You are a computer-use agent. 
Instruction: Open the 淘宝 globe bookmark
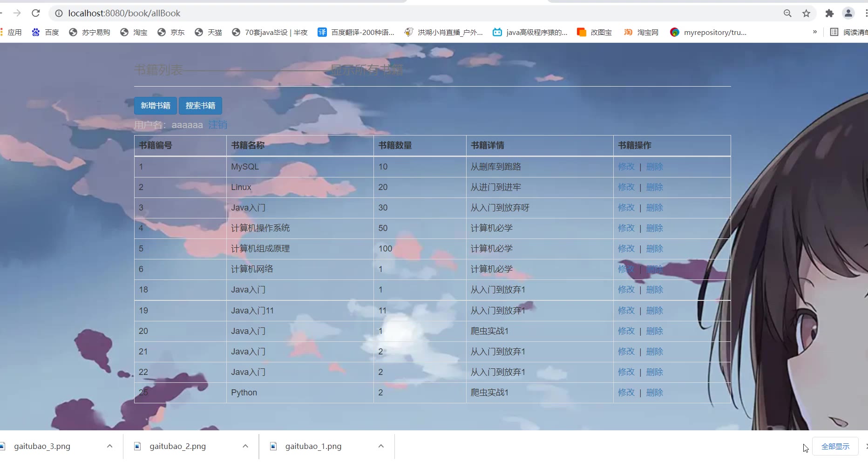[x=134, y=32]
